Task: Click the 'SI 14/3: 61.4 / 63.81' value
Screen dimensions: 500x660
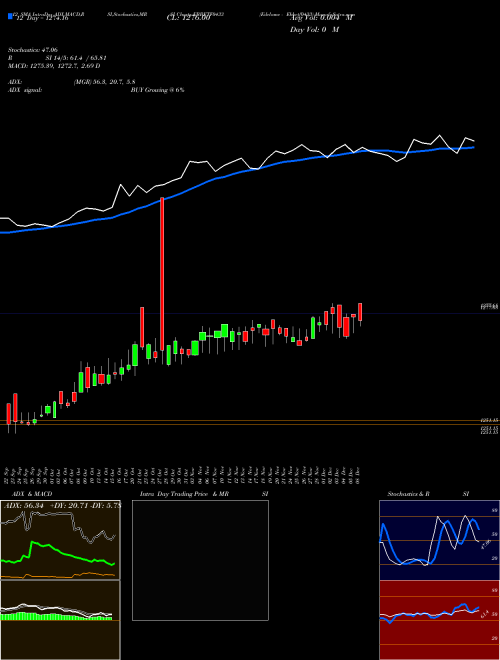Action: point(76,58)
